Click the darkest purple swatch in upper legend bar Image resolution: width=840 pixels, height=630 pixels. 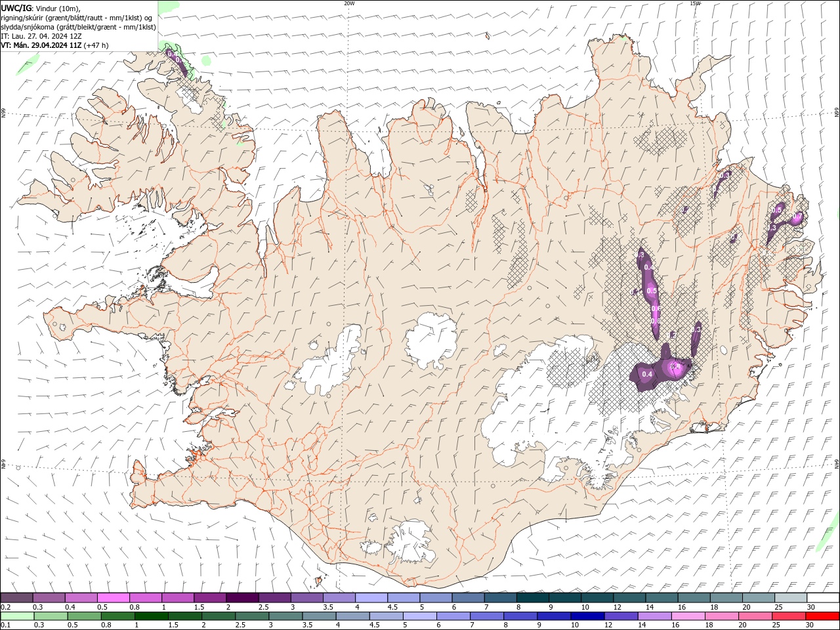241,598
